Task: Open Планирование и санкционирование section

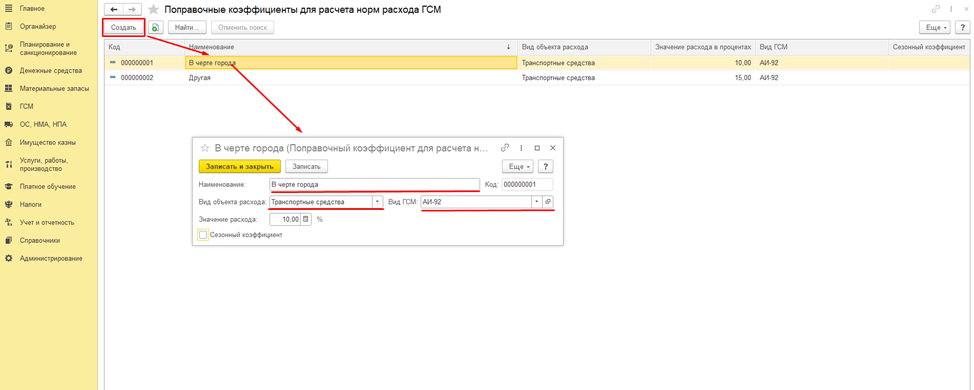Action: pyautogui.click(x=48, y=48)
